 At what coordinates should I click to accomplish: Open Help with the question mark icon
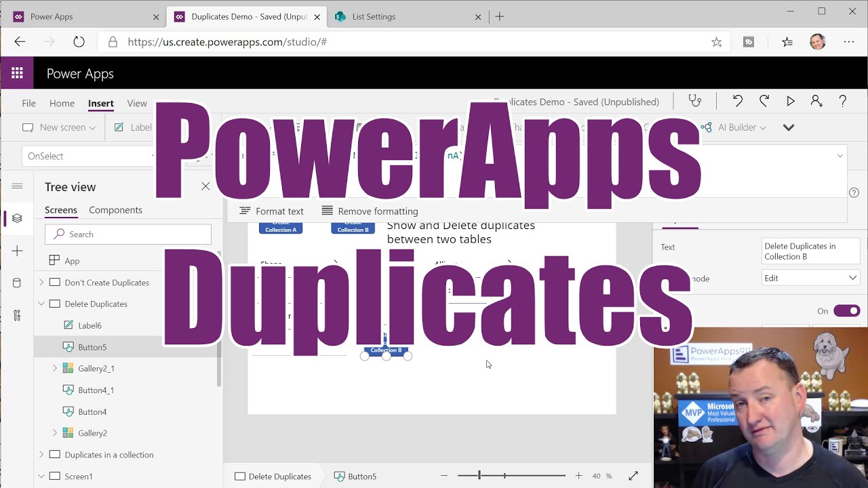[843, 101]
